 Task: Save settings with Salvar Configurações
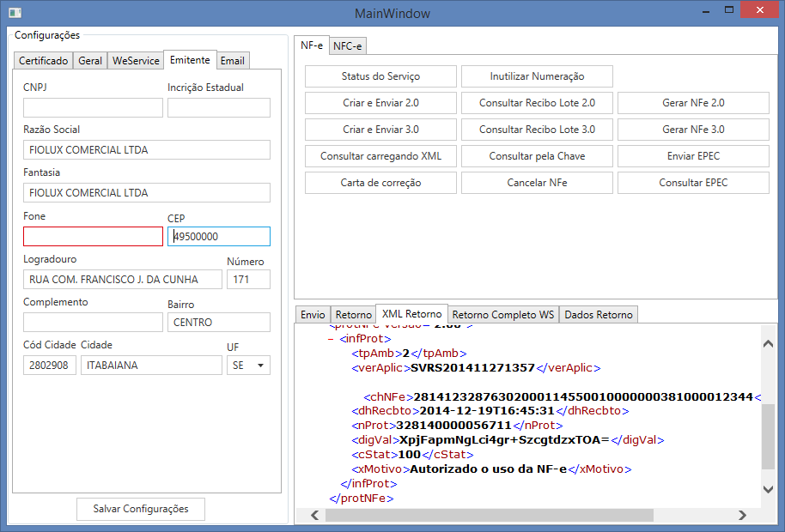pyautogui.click(x=141, y=509)
